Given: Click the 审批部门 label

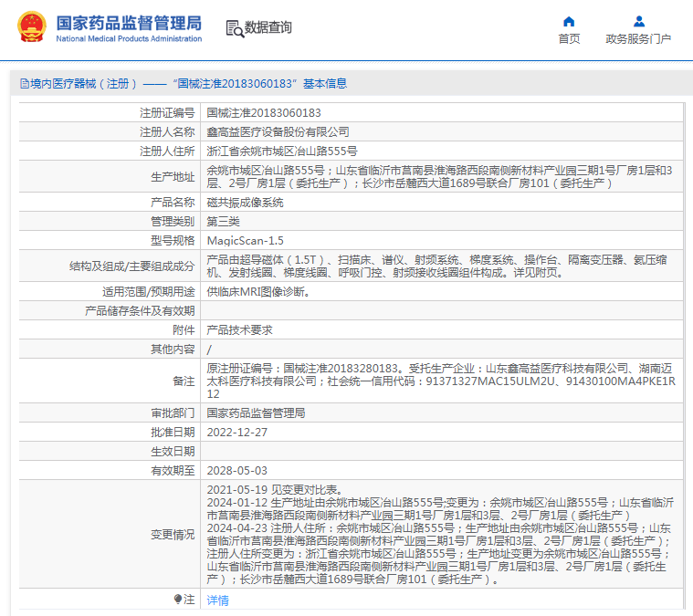Looking at the screenshot, I should (x=173, y=413).
